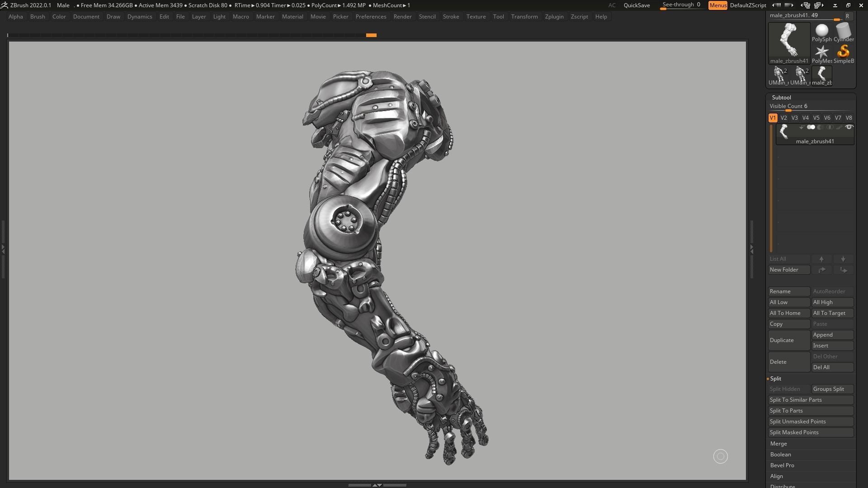
Task: Click the left tray divider arrow
Action: pyautogui.click(x=3, y=249)
